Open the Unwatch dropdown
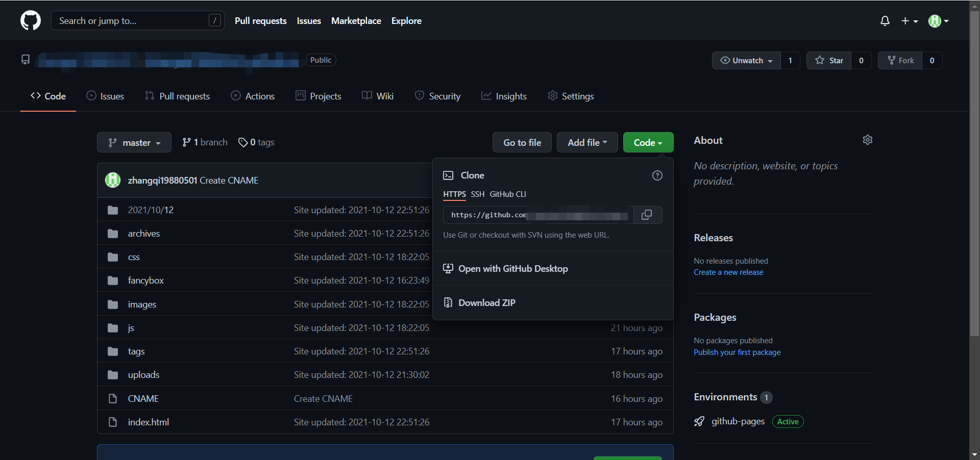980x460 pixels. pos(746,60)
